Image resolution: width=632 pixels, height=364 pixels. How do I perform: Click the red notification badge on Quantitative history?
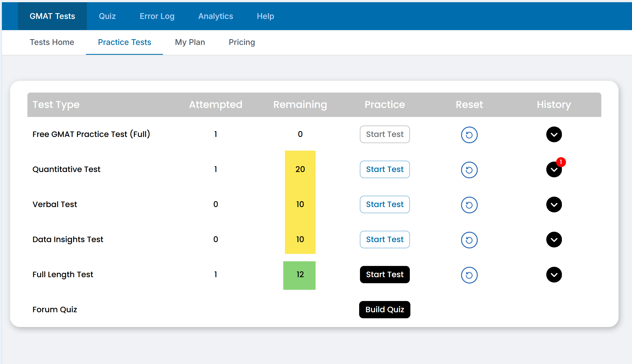tap(561, 162)
